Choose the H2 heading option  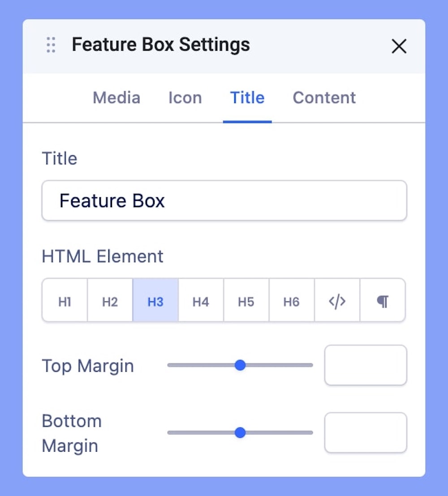[110, 301]
